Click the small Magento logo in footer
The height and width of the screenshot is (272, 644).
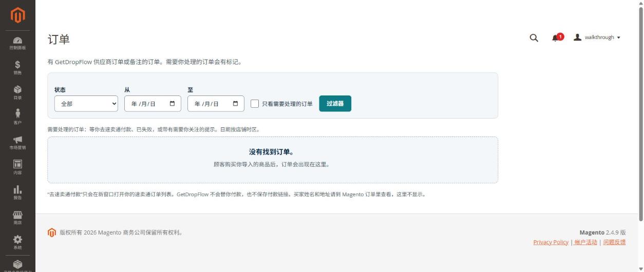51,232
